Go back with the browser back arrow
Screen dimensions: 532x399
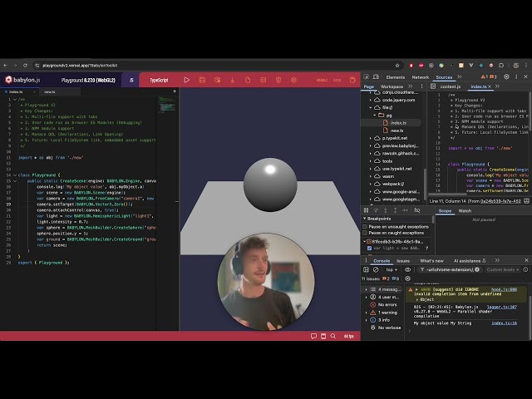coord(5,65)
